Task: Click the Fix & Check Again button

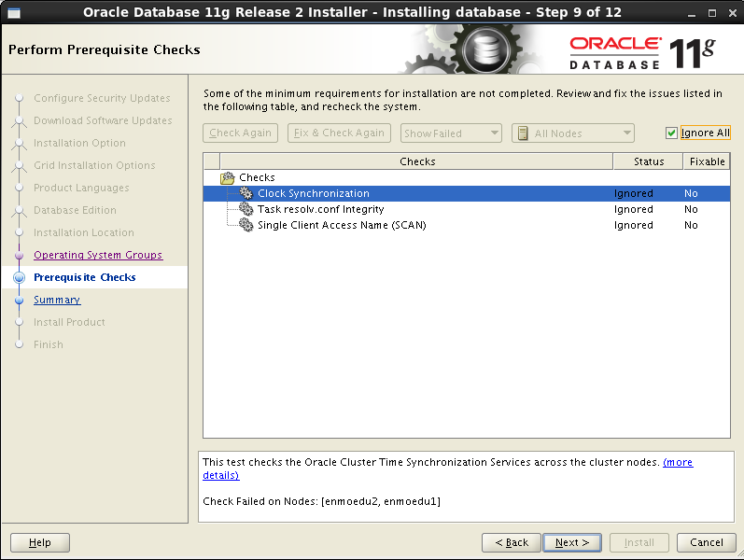Action: [339, 133]
